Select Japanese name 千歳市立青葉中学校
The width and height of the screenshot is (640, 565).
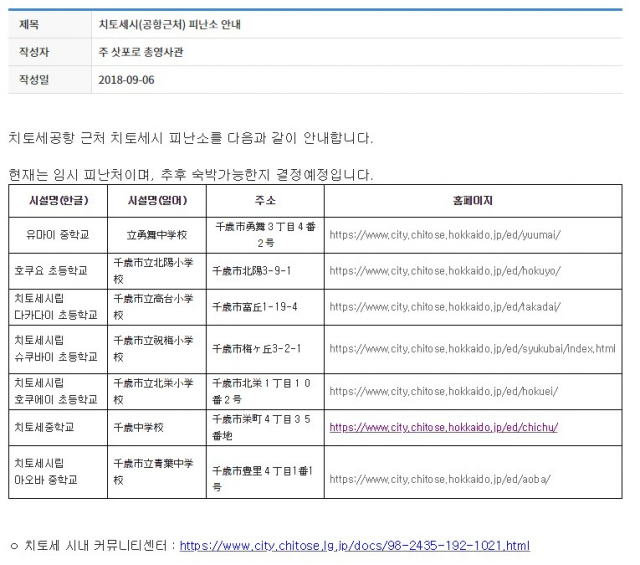point(153,472)
